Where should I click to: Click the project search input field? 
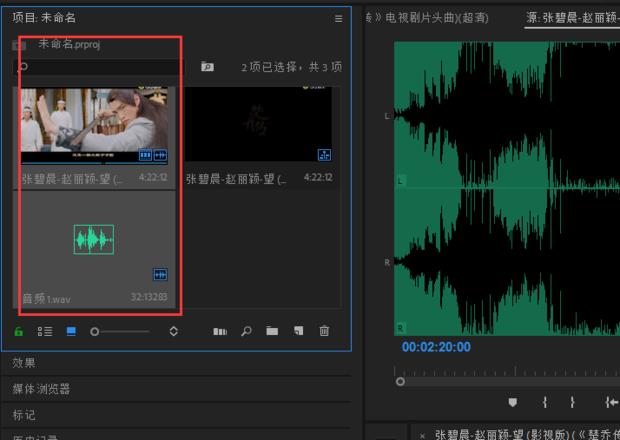click(100, 67)
